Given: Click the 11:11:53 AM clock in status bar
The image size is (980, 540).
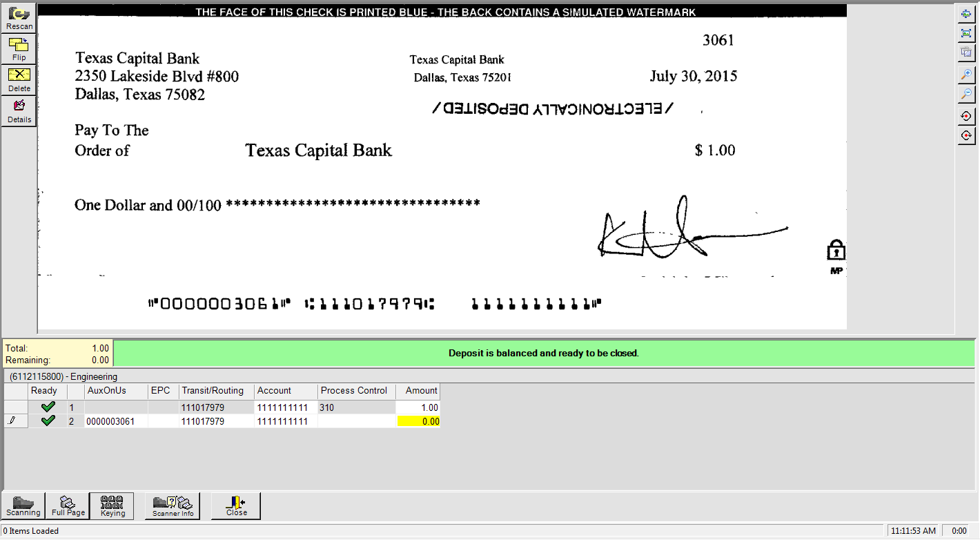Looking at the screenshot, I should [x=913, y=531].
